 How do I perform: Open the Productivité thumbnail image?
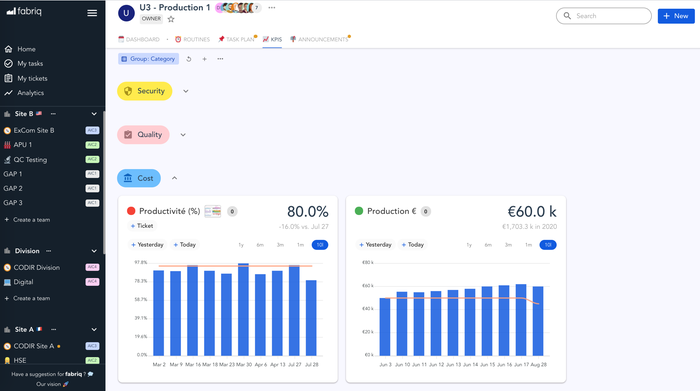click(213, 211)
